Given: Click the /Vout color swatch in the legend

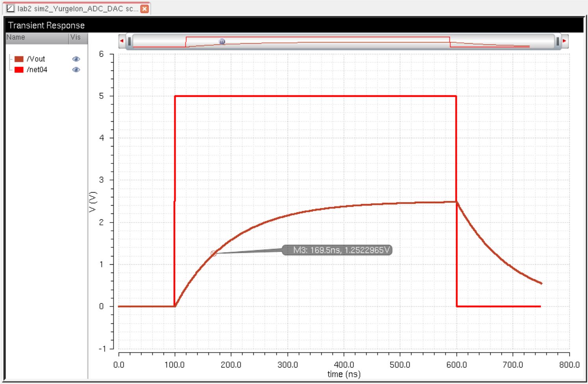Looking at the screenshot, I should coord(19,59).
